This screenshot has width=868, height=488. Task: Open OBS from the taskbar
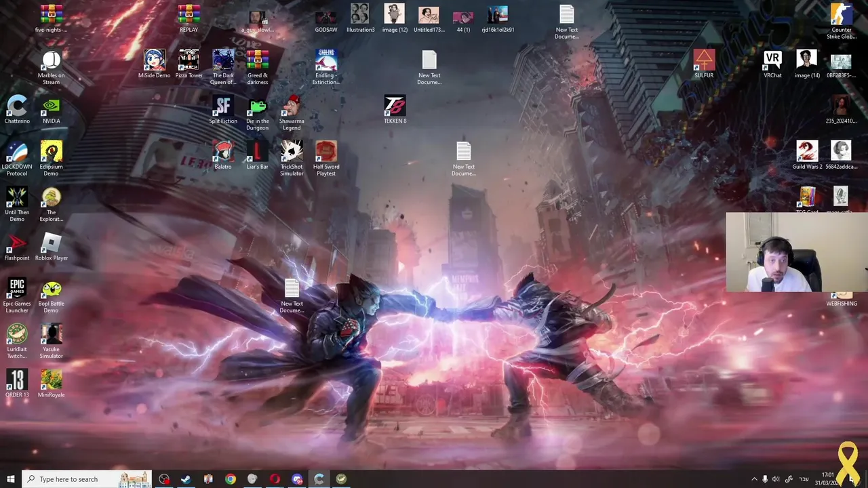164,479
